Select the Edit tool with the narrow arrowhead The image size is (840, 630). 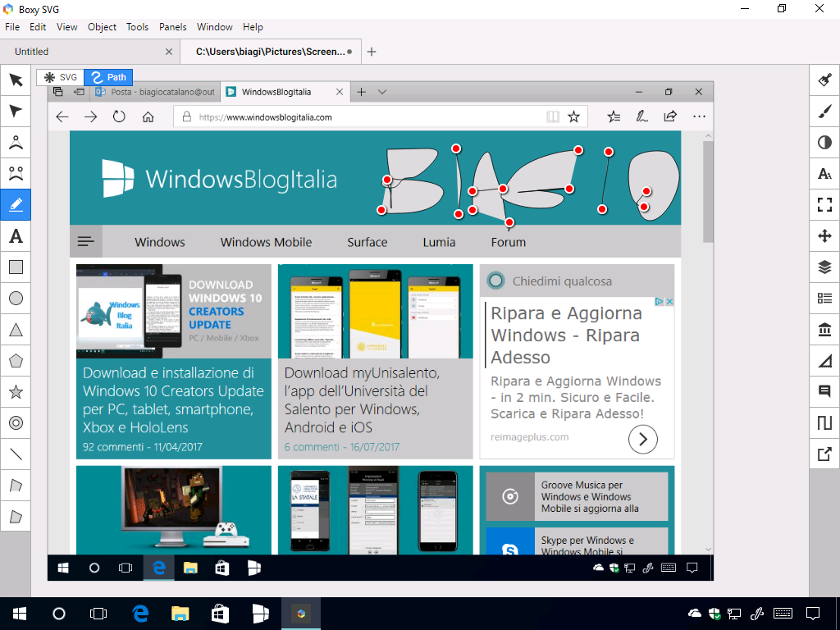pos(16,112)
